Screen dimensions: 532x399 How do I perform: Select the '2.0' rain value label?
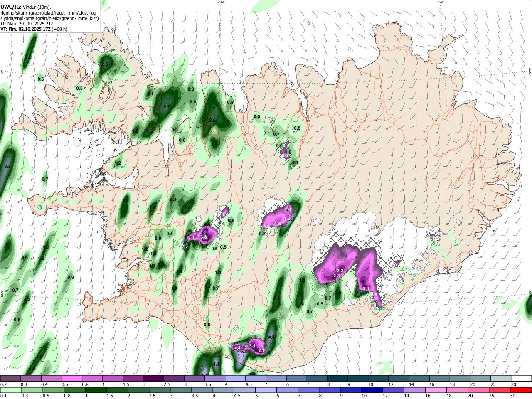pyautogui.click(x=187, y=208)
